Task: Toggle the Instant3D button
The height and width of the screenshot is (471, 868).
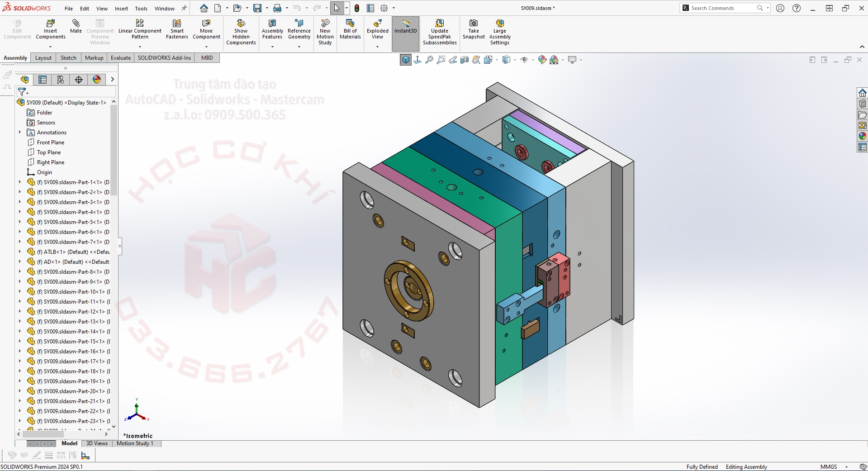Action: pyautogui.click(x=406, y=34)
